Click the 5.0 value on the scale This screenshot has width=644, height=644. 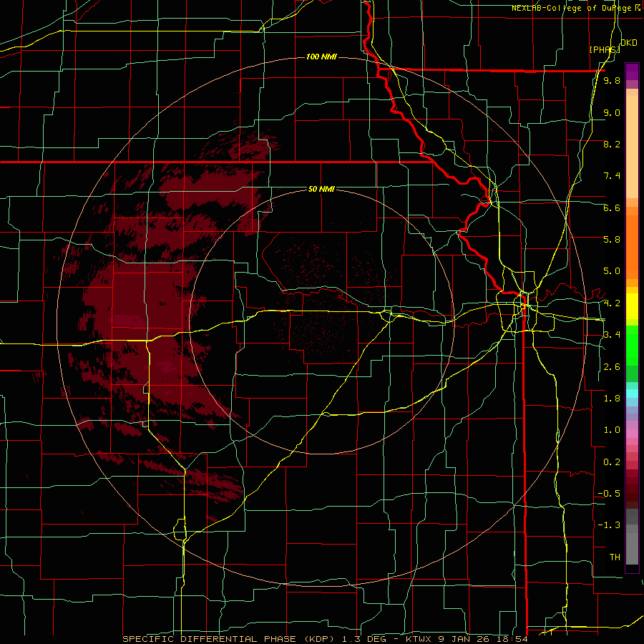point(612,271)
